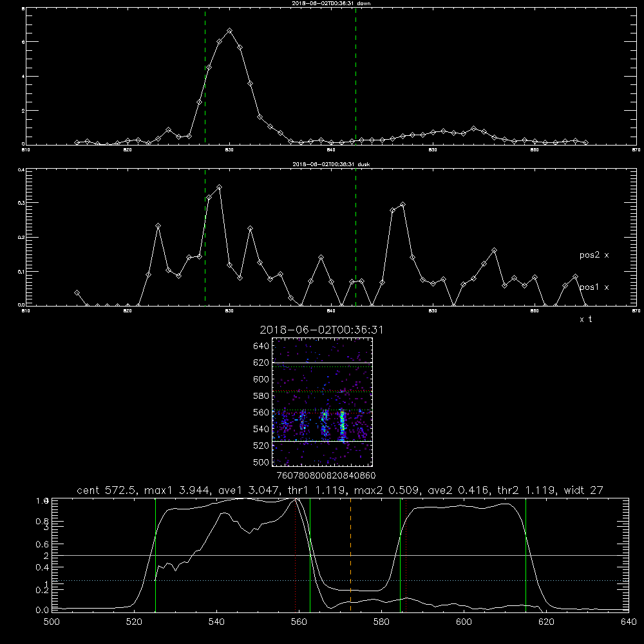The height and width of the screenshot is (644, 644).
Task: Click the green vertical line near 563 in bottom plot
Action: [310, 555]
